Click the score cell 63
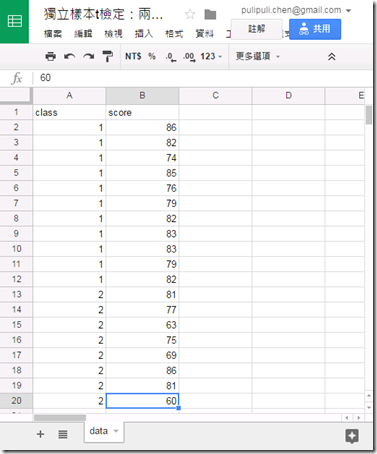377x454 pixels. tap(142, 325)
